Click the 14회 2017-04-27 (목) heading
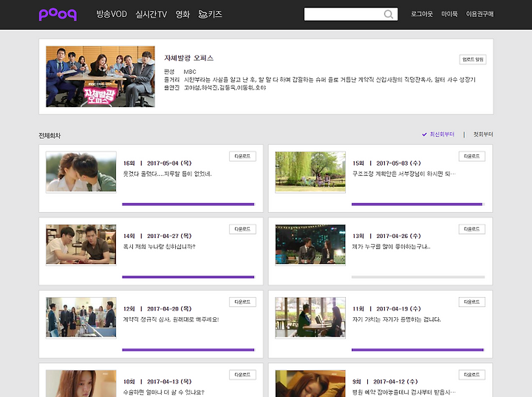Image resolution: width=532 pixels, height=397 pixels. click(x=157, y=236)
